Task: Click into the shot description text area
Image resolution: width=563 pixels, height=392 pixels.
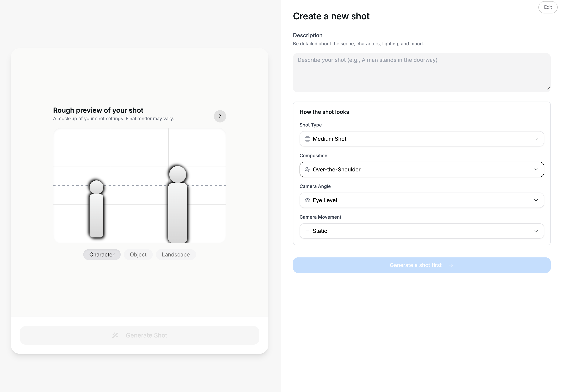Action: point(422,73)
